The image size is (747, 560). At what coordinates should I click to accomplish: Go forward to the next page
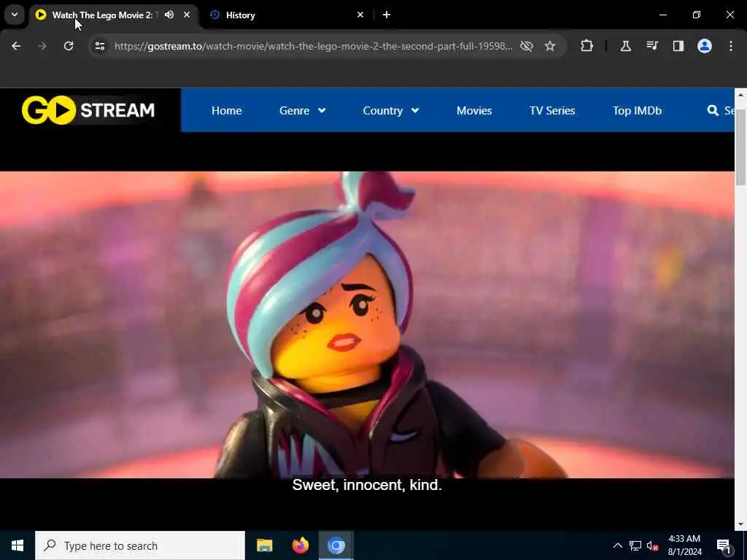(x=42, y=46)
